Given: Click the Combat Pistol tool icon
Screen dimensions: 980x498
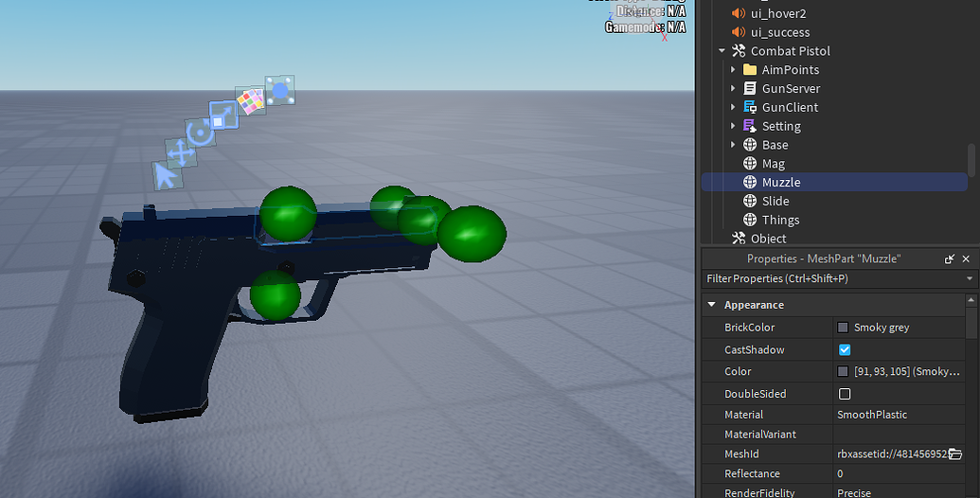Looking at the screenshot, I should pos(739,50).
